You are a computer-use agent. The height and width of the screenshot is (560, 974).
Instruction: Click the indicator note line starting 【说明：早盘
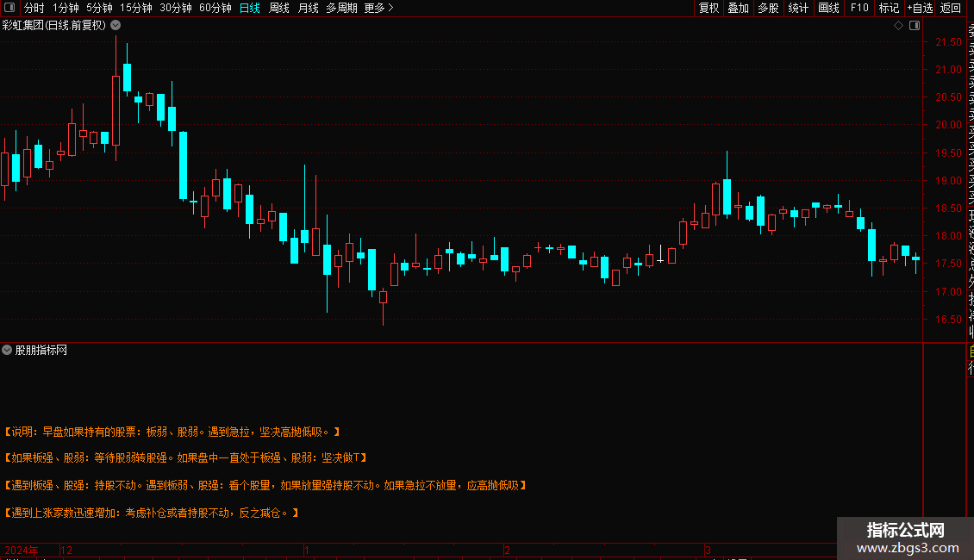click(172, 432)
